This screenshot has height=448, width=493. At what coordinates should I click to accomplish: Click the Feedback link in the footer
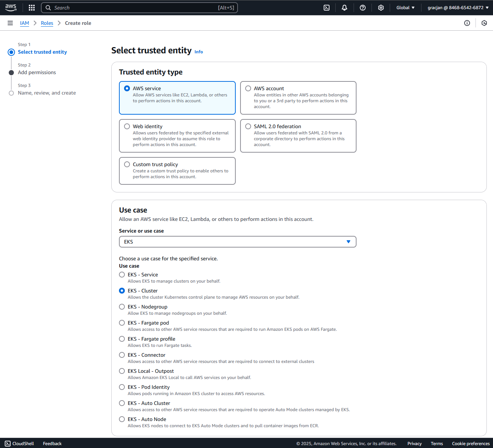coord(52,444)
